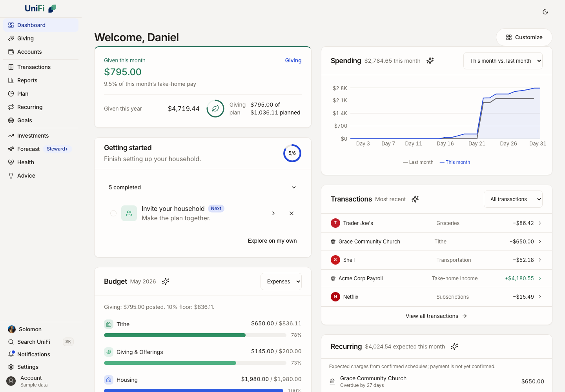This screenshot has width=565, height=392.
Task: Click Trader Joe's merchant icon
Action: tap(335, 223)
